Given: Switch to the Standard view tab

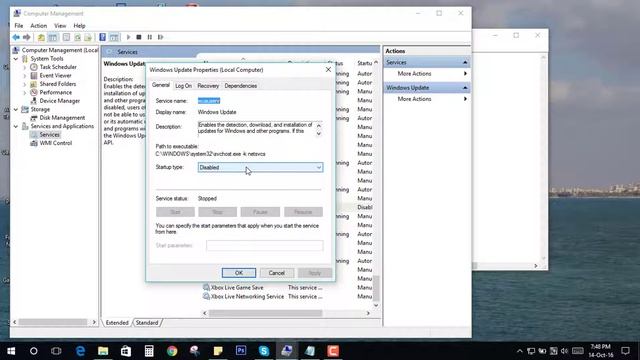Looking at the screenshot, I should [147, 322].
